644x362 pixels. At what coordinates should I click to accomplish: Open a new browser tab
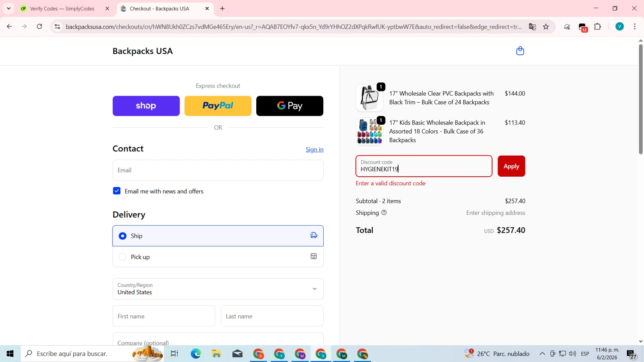point(222,9)
